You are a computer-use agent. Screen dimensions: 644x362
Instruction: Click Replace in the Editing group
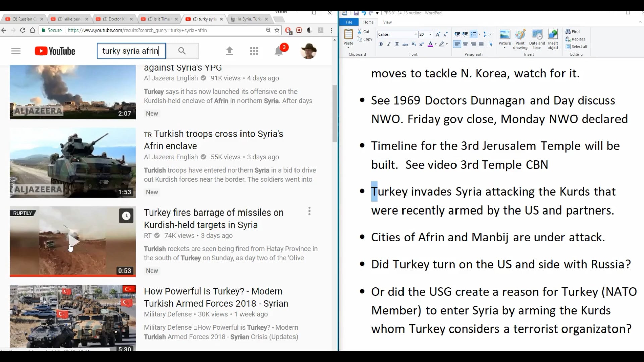576,39
